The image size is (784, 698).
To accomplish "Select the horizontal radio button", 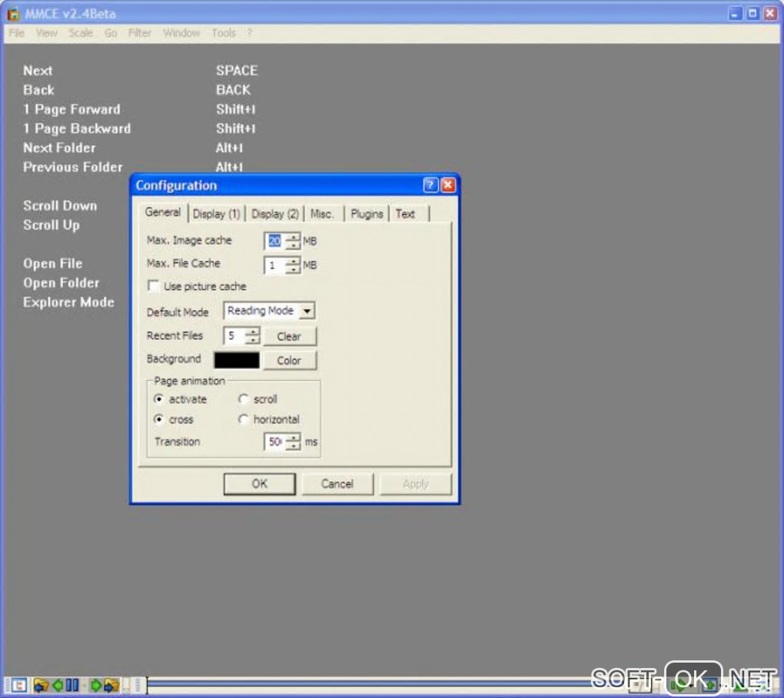I will [243, 419].
